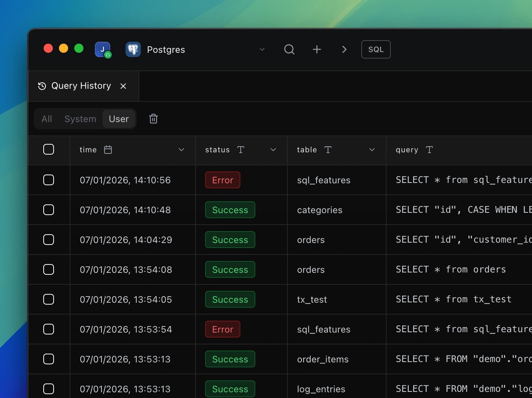532x398 pixels.
Task: Click the filter icon on the status column
Action: [240, 150]
